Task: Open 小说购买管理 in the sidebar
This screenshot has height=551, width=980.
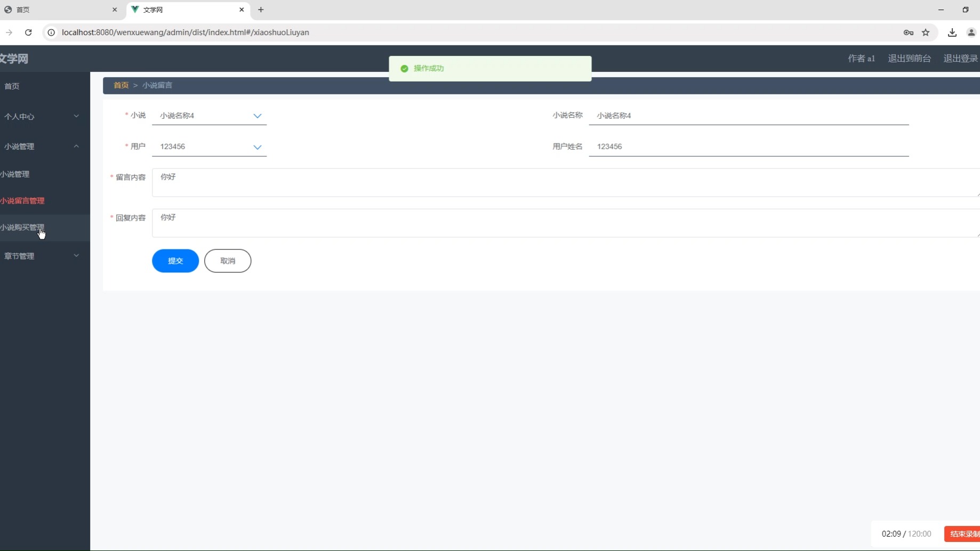Action: coord(45,228)
